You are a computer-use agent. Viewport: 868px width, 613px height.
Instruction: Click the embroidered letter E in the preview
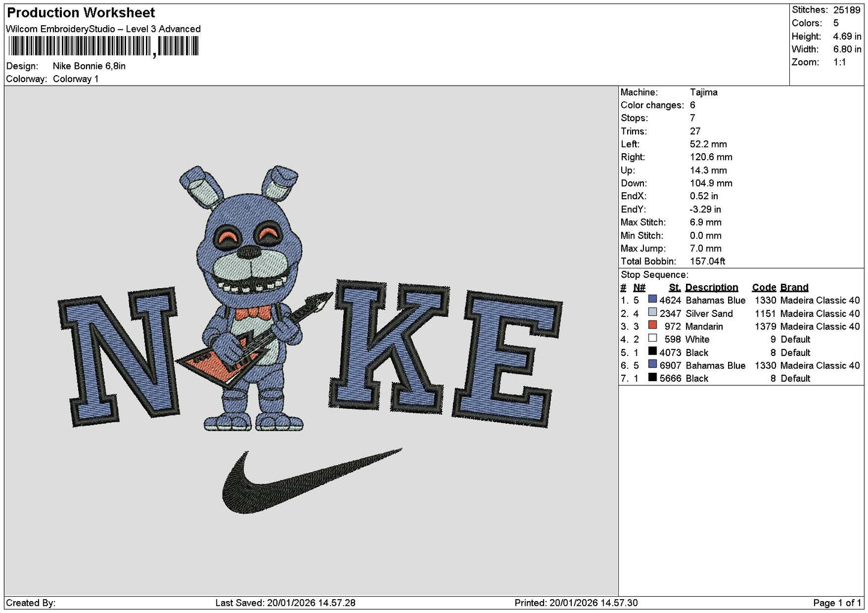pyautogui.click(x=508, y=359)
